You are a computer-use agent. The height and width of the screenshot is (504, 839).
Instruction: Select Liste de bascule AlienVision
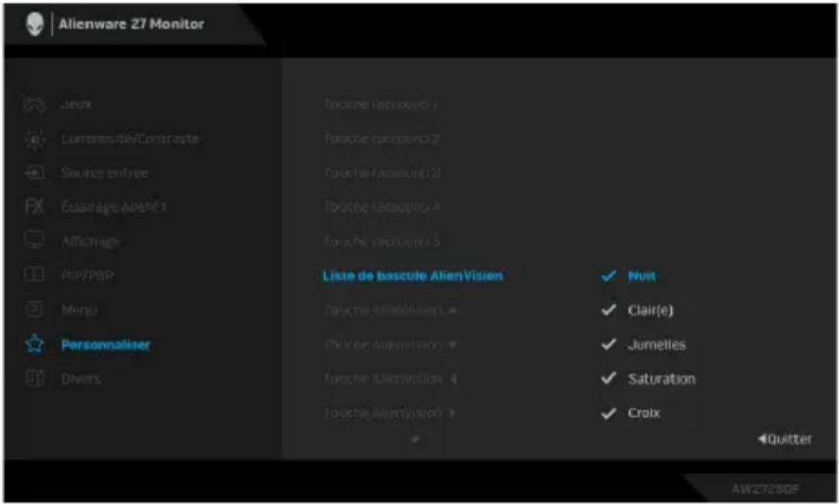[412, 276]
